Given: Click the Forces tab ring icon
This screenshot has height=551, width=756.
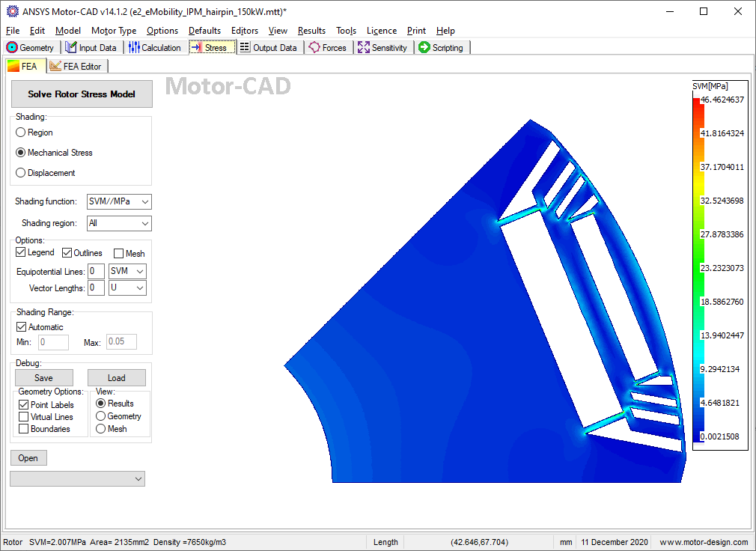Looking at the screenshot, I should (314, 47).
